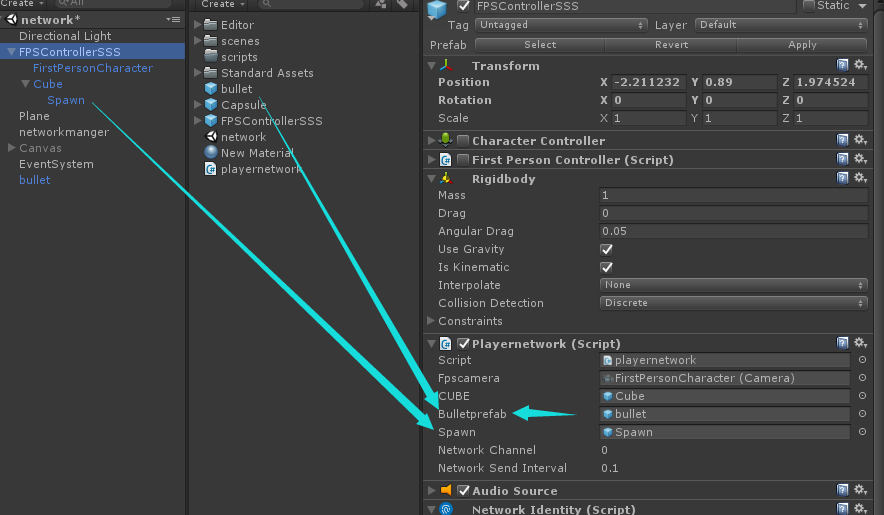Open Network Identity help icon

[x=842, y=509]
